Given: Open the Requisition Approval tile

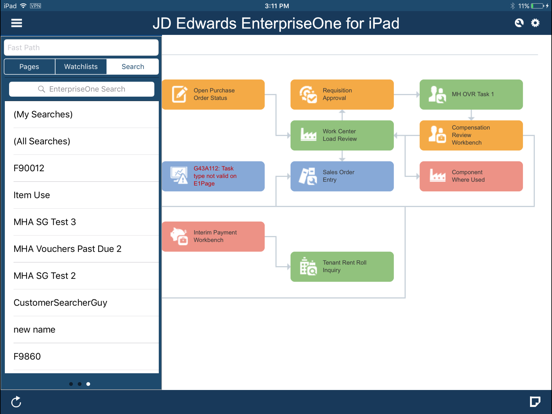Looking at the screenshot, I should tap(342, 94).
